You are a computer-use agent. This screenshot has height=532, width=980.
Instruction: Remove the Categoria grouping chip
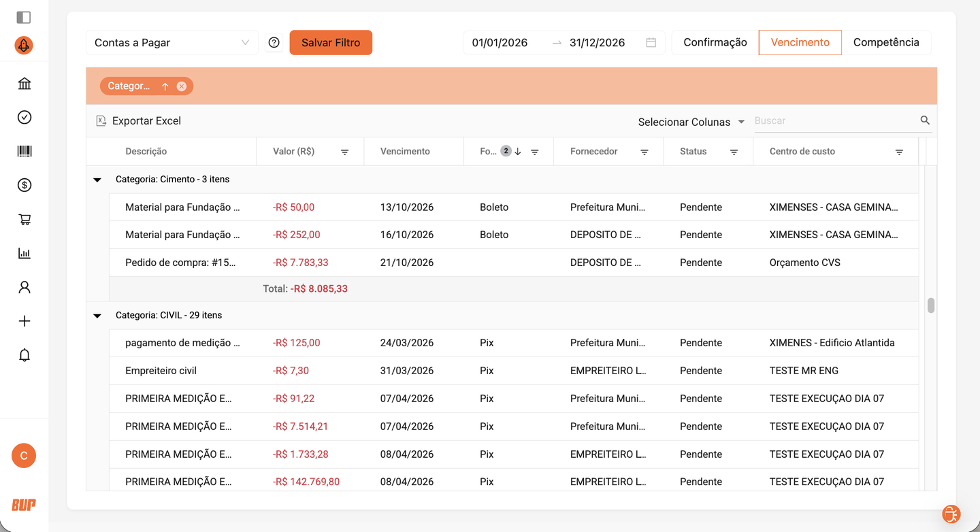click(182, 86)
